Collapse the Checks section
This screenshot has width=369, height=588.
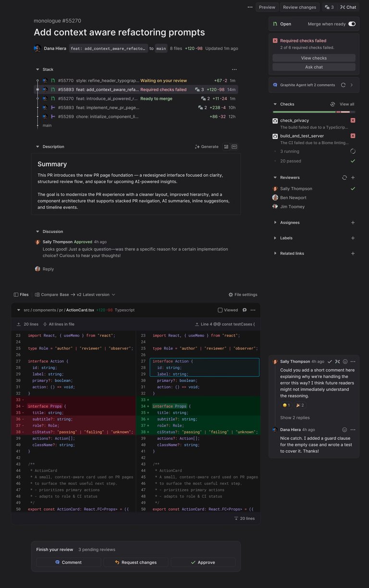(x=275, y=104)
